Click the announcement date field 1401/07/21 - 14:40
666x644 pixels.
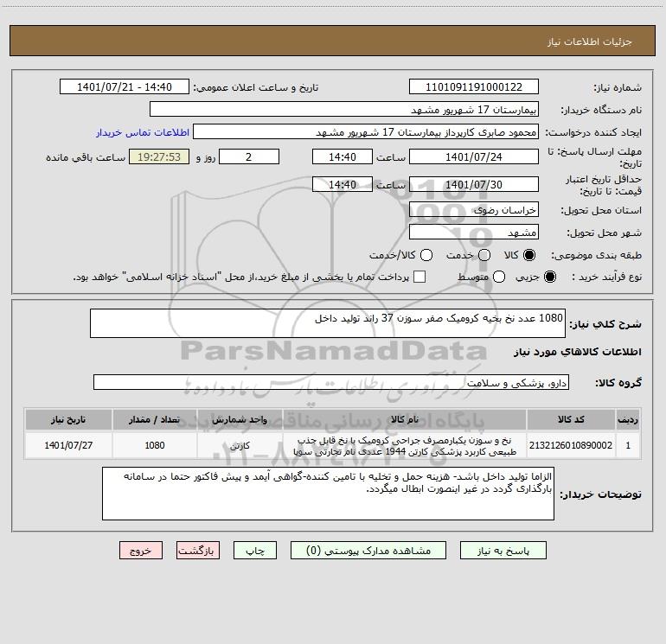(x=125, y=87)
